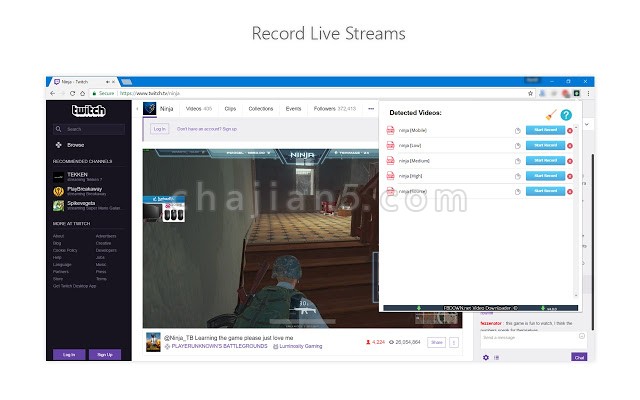This screenshot has width=640, height=400.
Task: Click the file icon for ninja (Low)
Action: pos(391,145)
